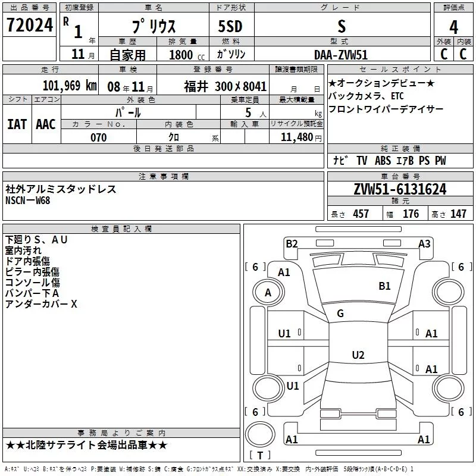The width and height of the screenshot is (476, 476).
Task: Select the chassis number ZVW51-6131624
Action: (x=400, y=189)
